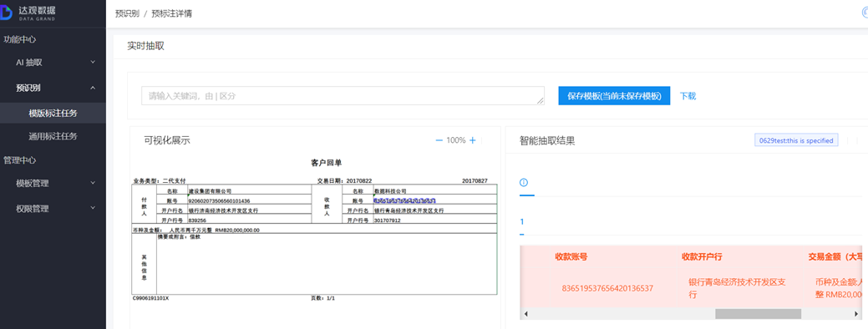This screenshot has width=868, height=329.
Task: Expand the 模板管理 menu
Action: [x=53, y=183]
